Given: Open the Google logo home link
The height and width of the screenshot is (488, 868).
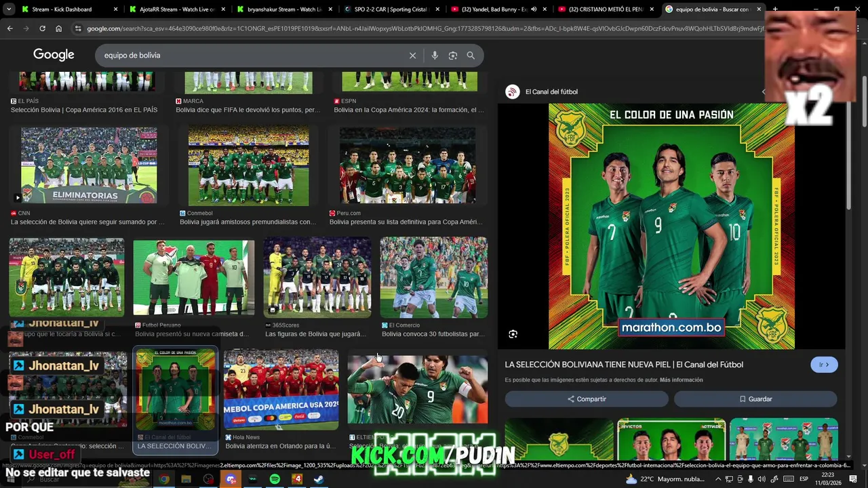Looking at the screenshot, I should click(54, 55).
